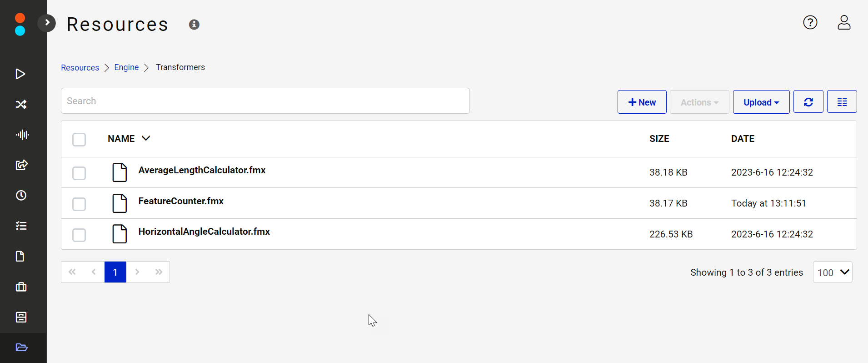
Task: Toggle the select-all checkbox in header
Action: pyautogui.click(x=79, y=139)
